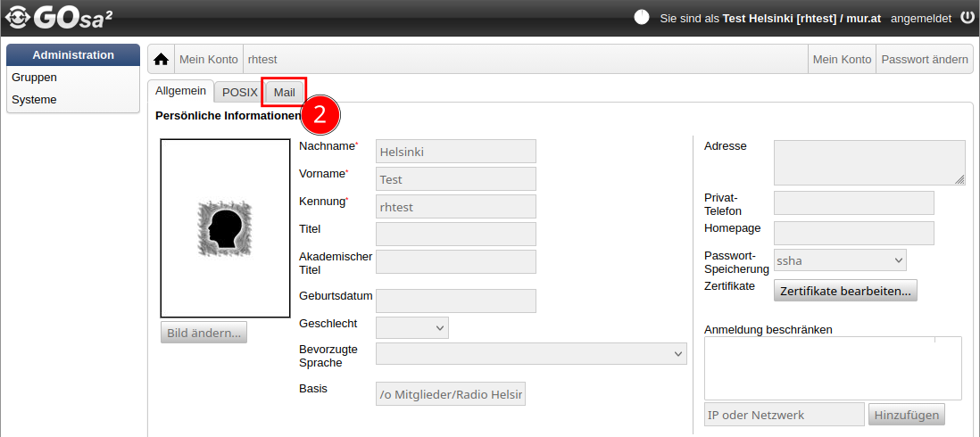Click the power logout icon

tap(968, 17)
